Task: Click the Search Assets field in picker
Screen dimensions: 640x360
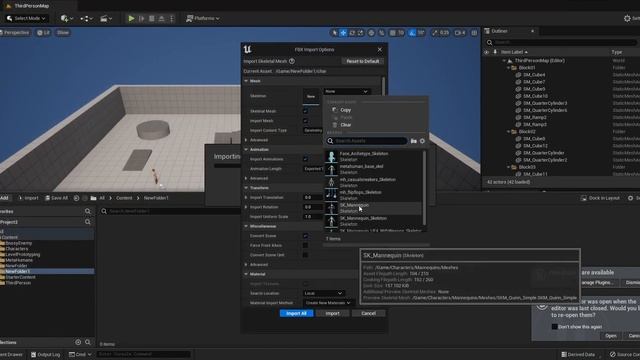Action: click(367, 141)
